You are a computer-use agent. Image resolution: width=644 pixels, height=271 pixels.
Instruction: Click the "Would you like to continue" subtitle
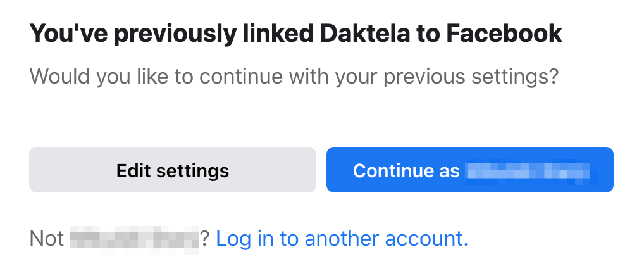[x=294, y=77]
